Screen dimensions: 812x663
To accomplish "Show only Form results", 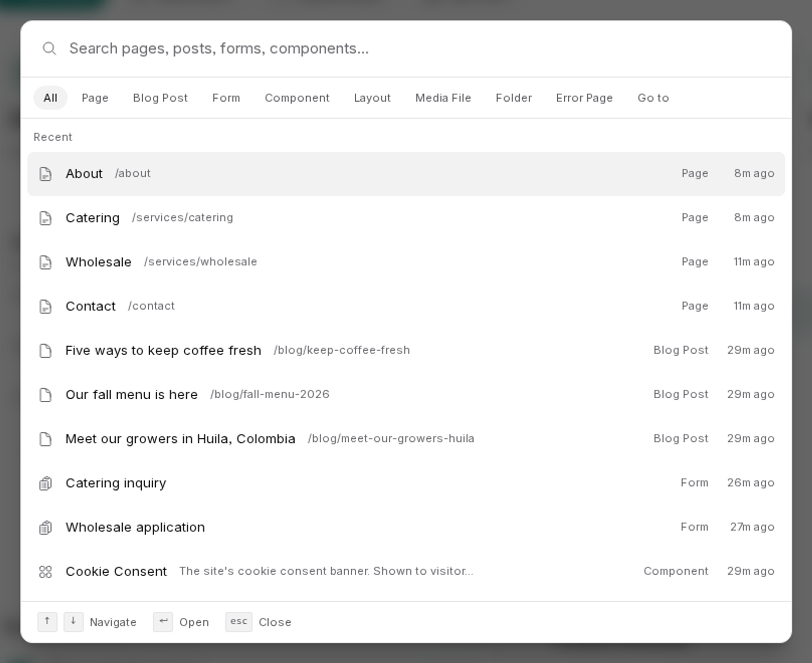I will click(x=226, y=98).
